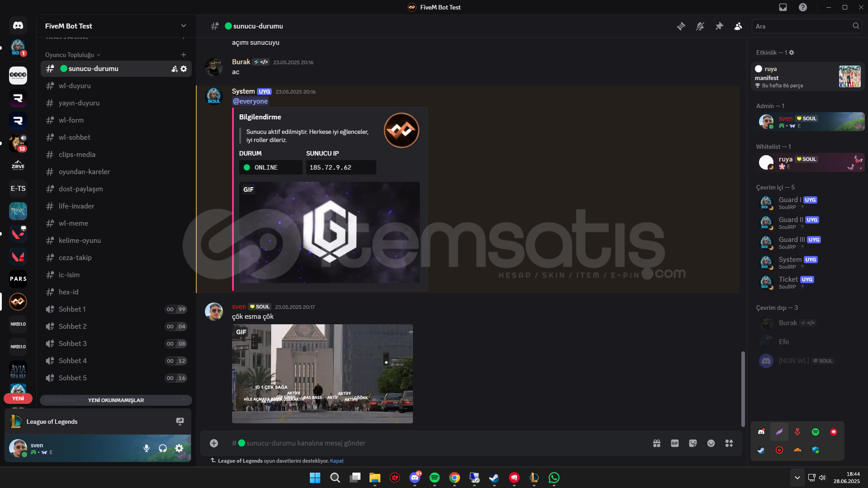Screen dimensions: 868x488
Task: Switch to wl-duyuru channel
Action: [116, 86]
